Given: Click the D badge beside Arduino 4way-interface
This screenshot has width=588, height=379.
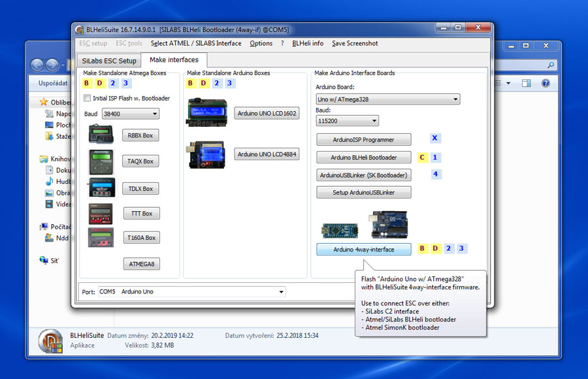Looking at the screenshot, I should coord(435,248).
